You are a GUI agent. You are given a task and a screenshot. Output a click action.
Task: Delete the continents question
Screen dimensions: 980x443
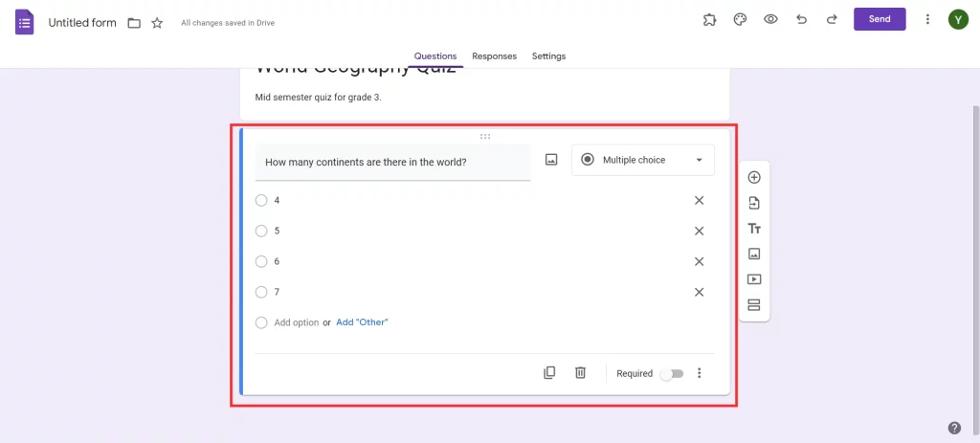581,373
